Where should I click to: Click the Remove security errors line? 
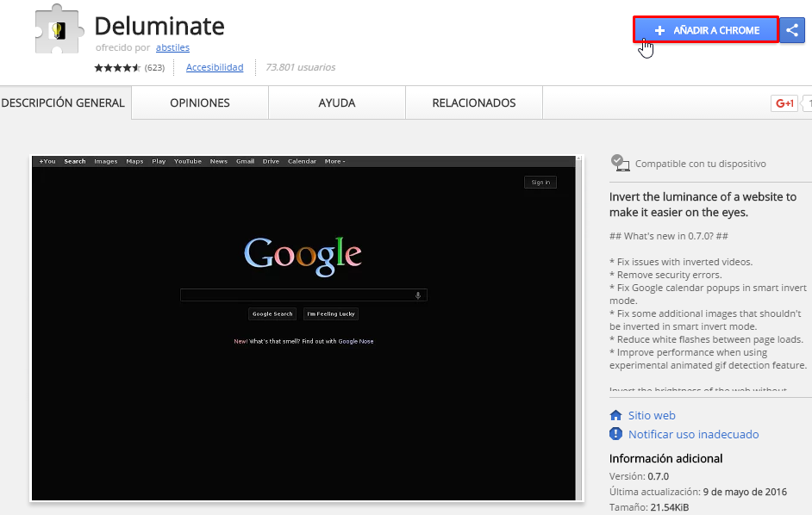tap(665, 275)
